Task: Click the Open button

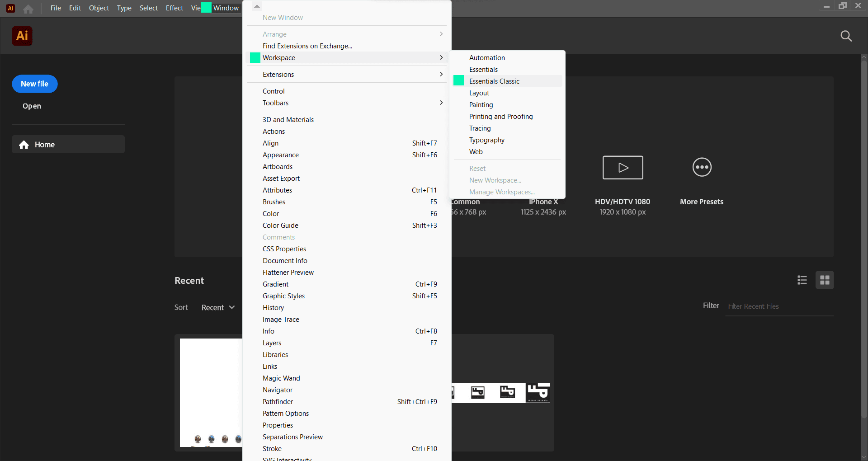Action: tap(32, 106)
